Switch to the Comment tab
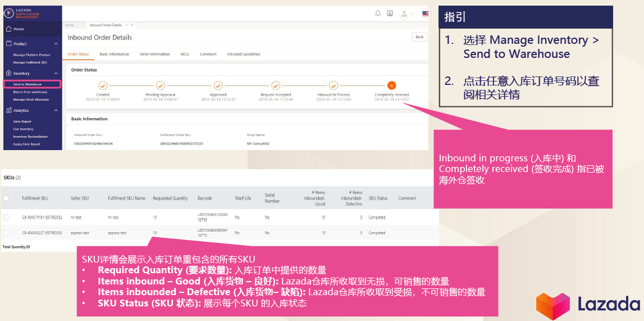This screenshot has width=644, height=321. [208, 55]
